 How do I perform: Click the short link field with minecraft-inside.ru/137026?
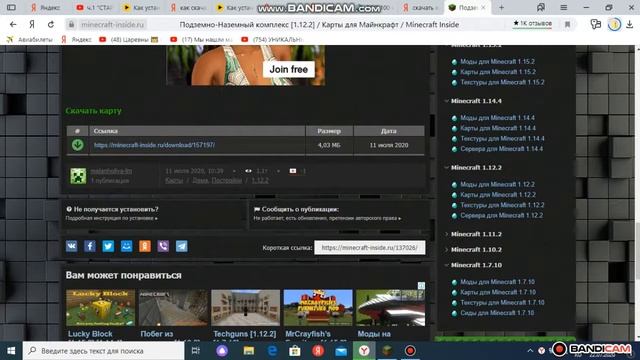369,247
